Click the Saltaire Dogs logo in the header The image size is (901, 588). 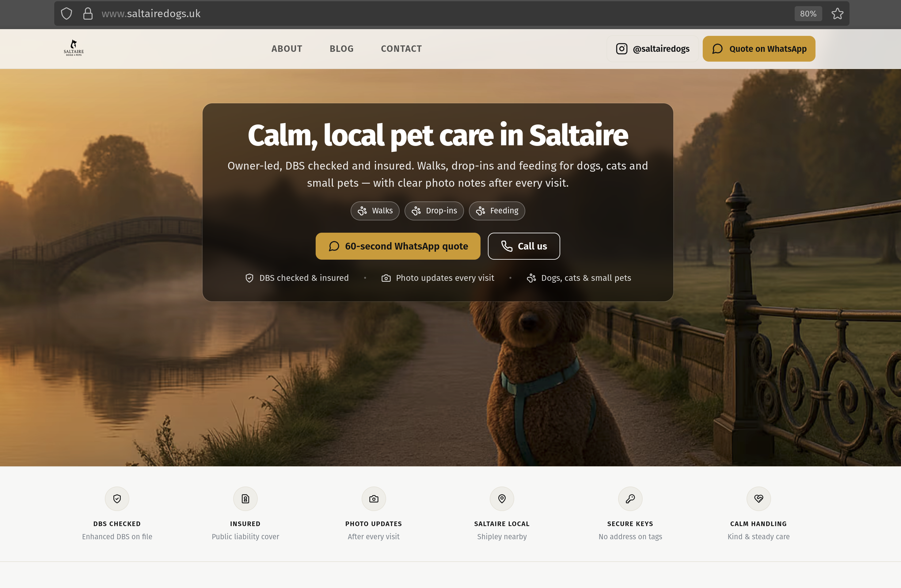click(x=74, y=48)
